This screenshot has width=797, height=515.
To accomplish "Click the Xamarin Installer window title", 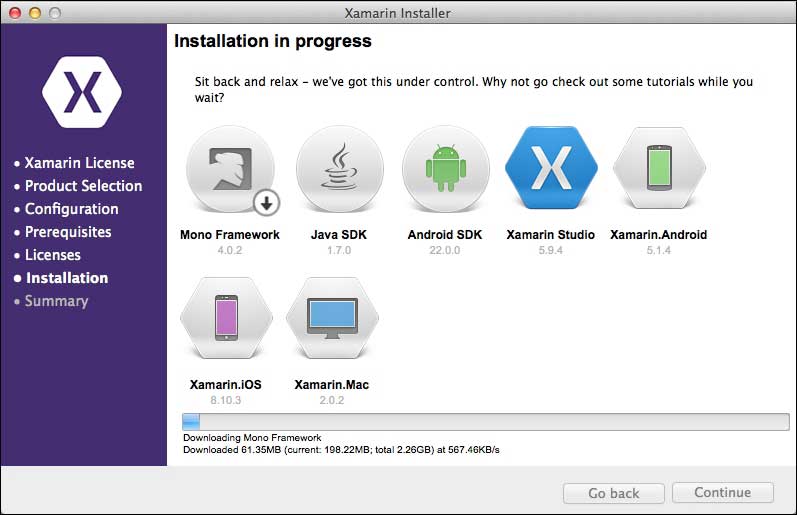I will tap(397, 13).
